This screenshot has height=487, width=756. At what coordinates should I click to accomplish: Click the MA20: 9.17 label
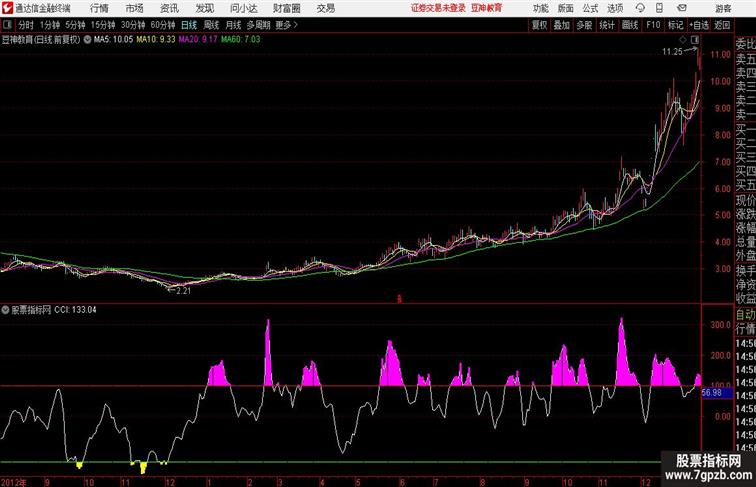click(x=198, y=40)
